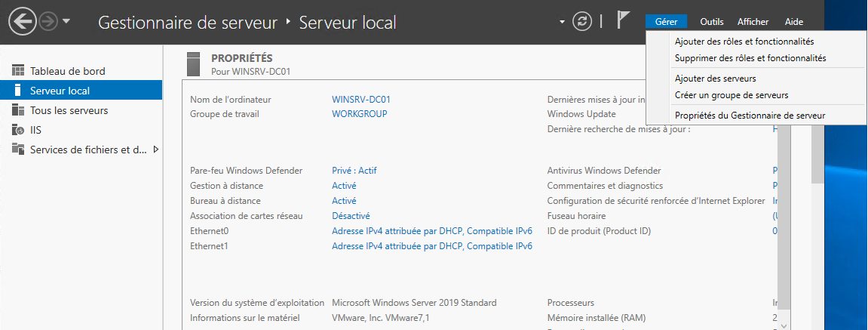Select Créer un groupe de serveurs
The image size is (868, 330).
pyautogui.click(x=732, y=95)
